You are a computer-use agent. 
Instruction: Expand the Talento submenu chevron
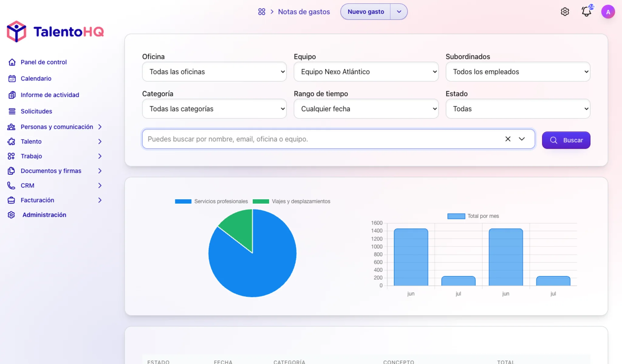(x=100, y=141)
